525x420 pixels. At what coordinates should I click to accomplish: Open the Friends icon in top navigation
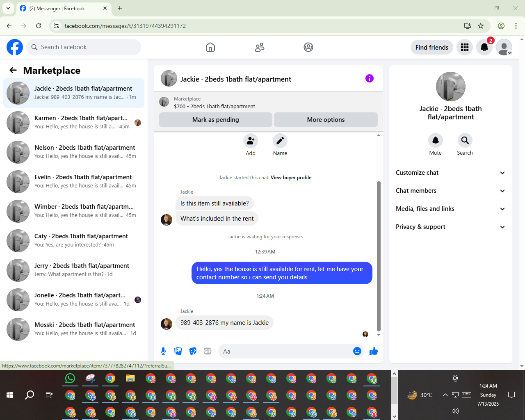260,47
